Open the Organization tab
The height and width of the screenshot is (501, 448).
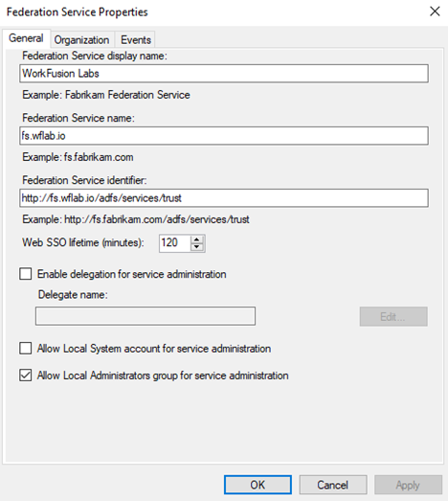(81, 40)
